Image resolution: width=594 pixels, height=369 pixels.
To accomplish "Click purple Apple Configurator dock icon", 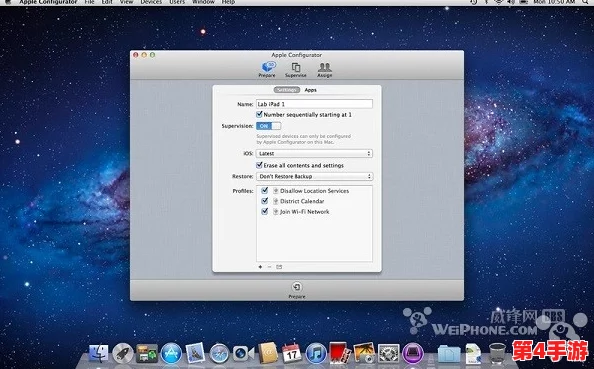I will click(x=413, y=353).
